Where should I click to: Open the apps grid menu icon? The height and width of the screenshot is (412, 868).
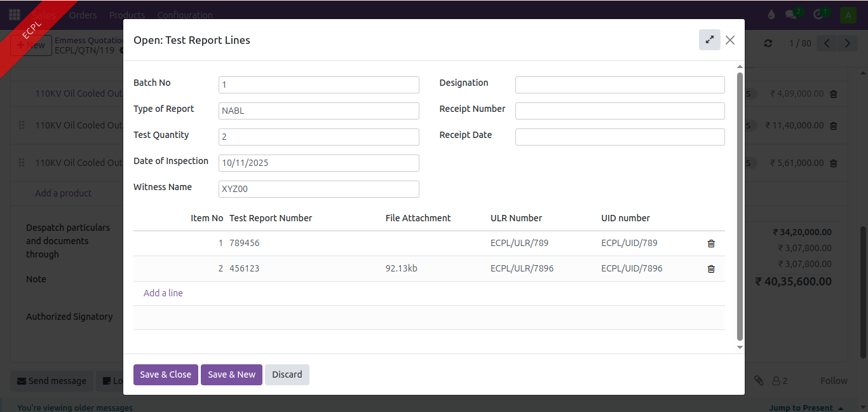[x=14, y=15]
